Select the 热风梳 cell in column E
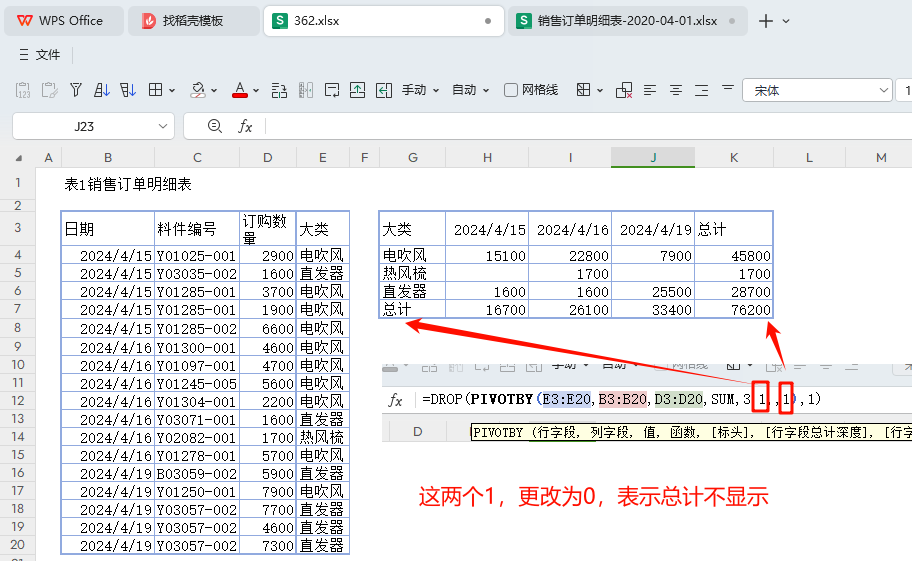 [322, 437]
